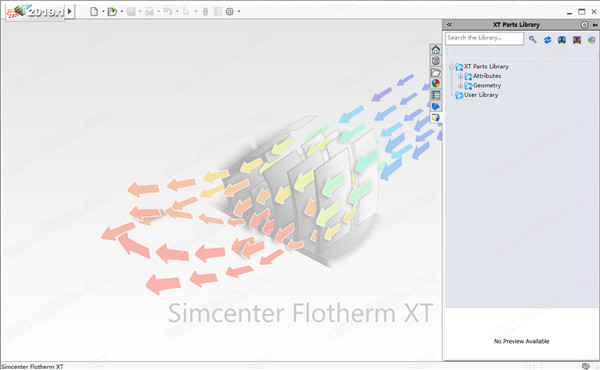The height and width of the screenshot is (370, 600).
Task: Click the status bar icon at bottom right
Action: (x=586, y=366)
